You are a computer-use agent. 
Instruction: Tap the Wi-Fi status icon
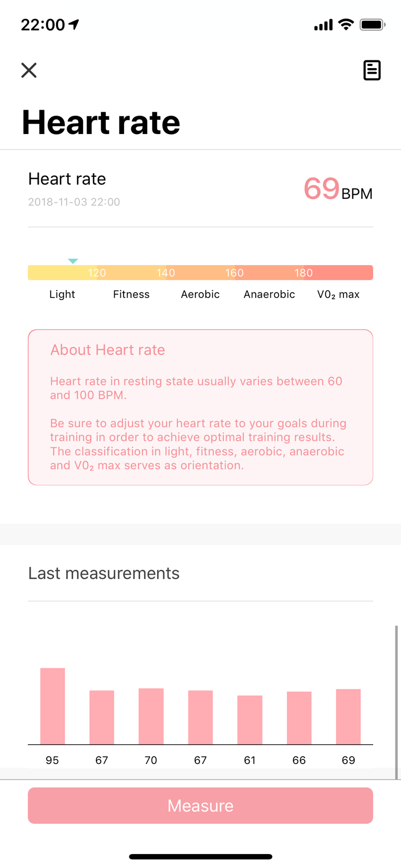coord(346,25)
